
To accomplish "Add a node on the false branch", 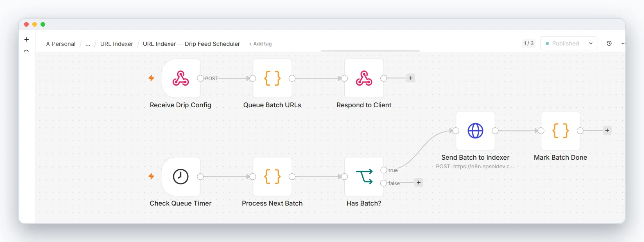I will click(418, 183).
